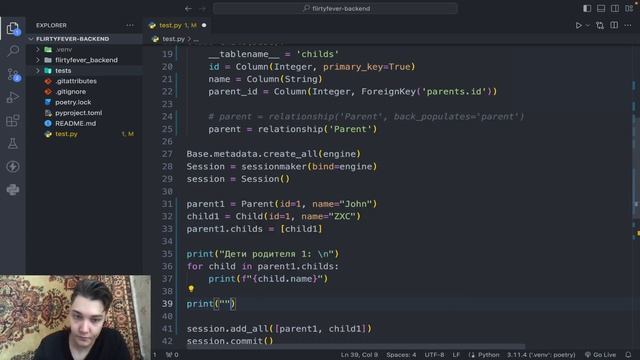Open the .gitattributes file
Viewport: 640px width, 360px height.
tap(84, 81)
